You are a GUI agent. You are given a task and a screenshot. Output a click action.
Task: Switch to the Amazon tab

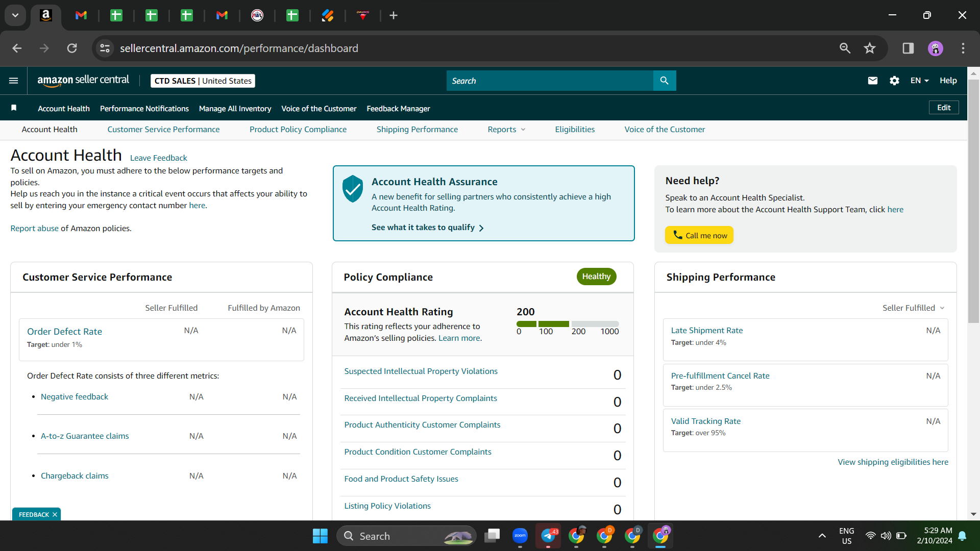(46, 15)
